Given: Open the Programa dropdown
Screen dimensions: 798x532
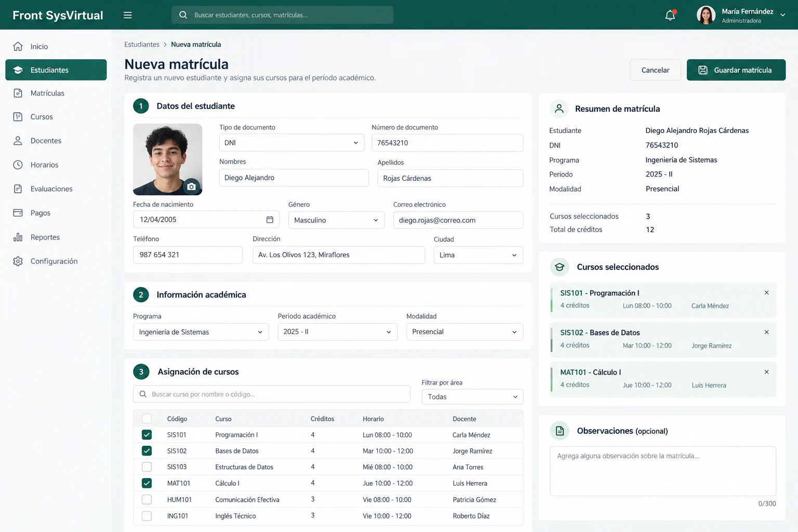Looking at the screenshot, I should (201, 332).
